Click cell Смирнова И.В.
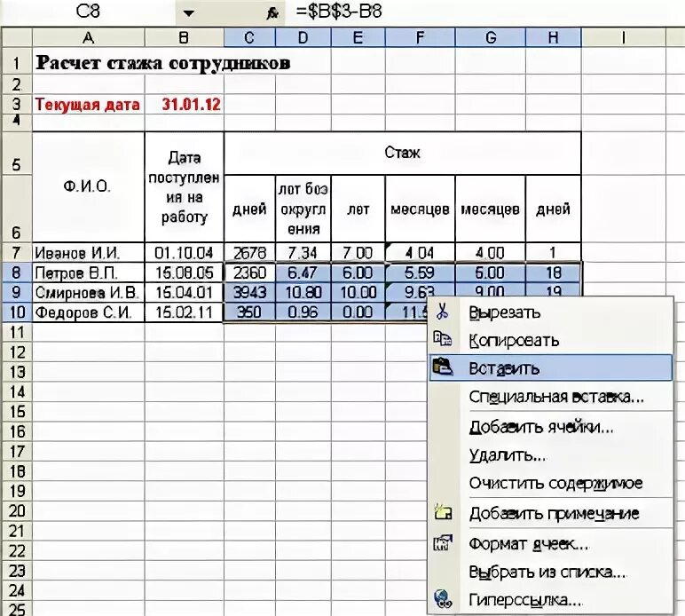The width and height of the screenshot is (685, 616). (88, 292)
